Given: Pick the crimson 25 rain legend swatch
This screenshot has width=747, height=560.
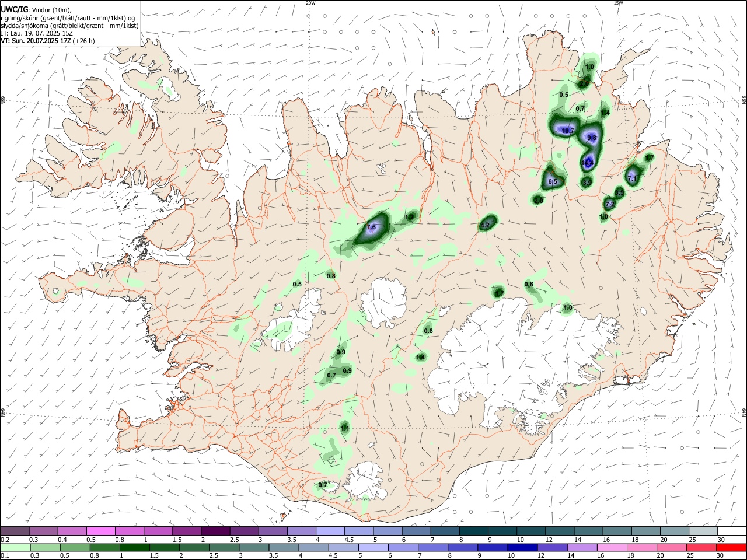Looking at the screenshot, I should tap(701, 548).
